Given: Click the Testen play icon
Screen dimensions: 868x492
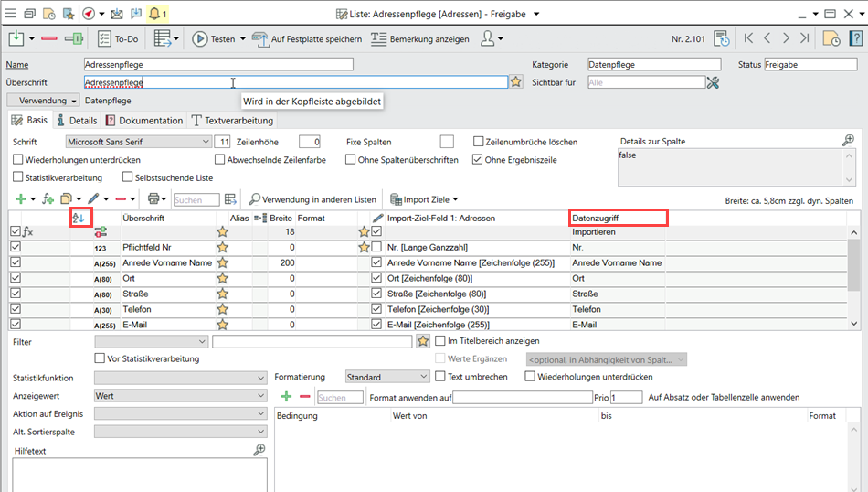Looking at the screenshot, I should click(x=200, y=39).
